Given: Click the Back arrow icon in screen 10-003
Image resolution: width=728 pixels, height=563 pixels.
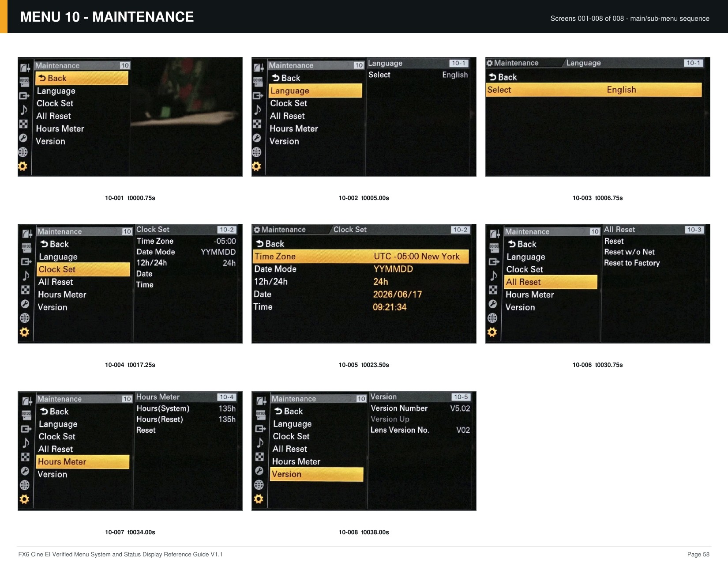Looking at the screenshot, I should [x=492, y=77].
